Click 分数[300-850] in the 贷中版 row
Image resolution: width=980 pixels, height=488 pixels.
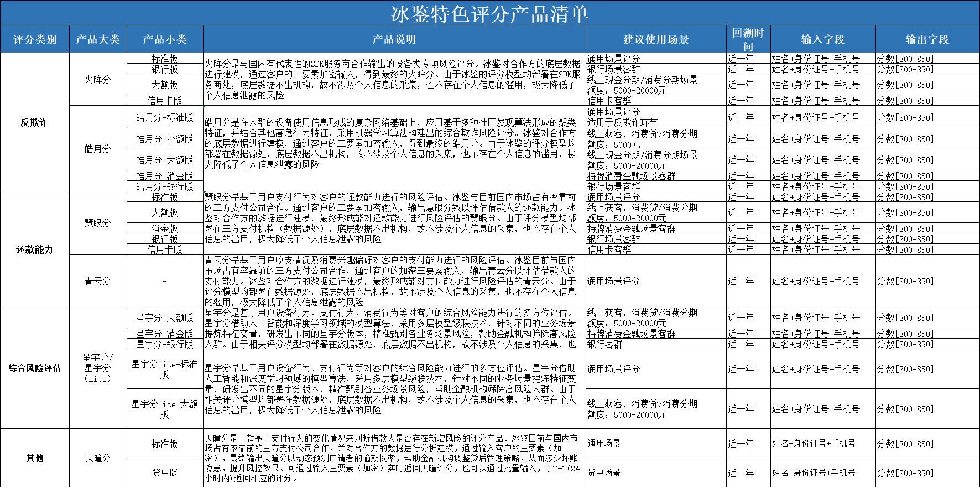pos(927,473)
